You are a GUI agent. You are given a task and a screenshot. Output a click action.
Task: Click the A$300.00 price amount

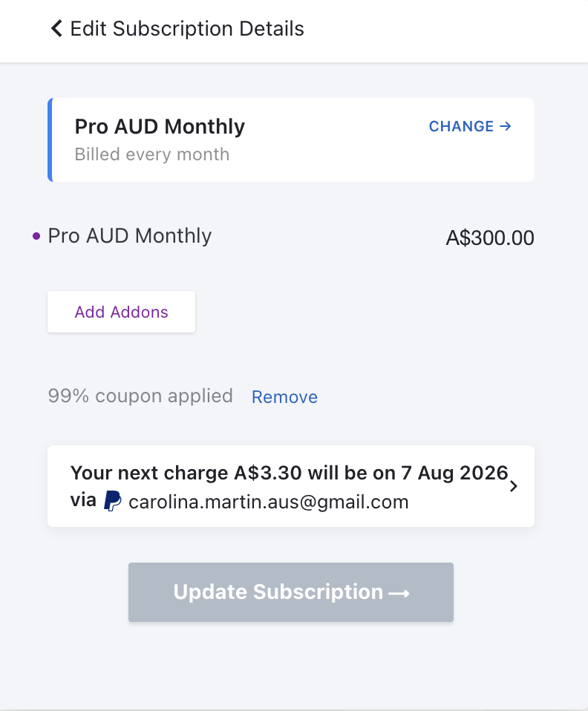click(x=490, y=238)
